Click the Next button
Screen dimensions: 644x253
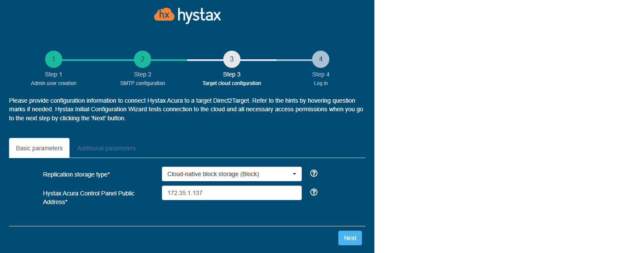[350, 238]
